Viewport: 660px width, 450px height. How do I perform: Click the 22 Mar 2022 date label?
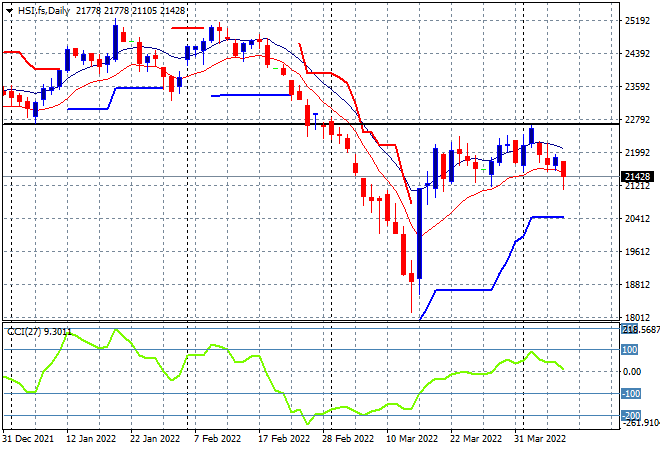[x=476, y=439]
